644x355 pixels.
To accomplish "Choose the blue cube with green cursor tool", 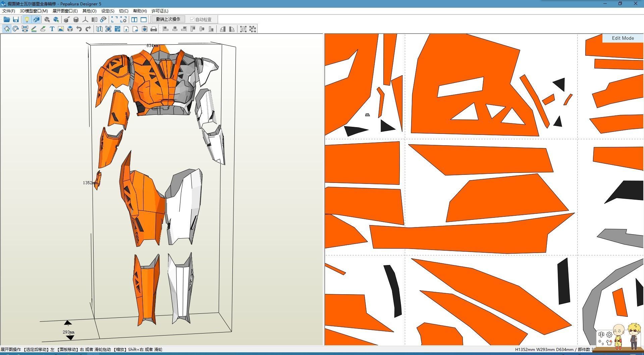I will (x=56, y=19).
